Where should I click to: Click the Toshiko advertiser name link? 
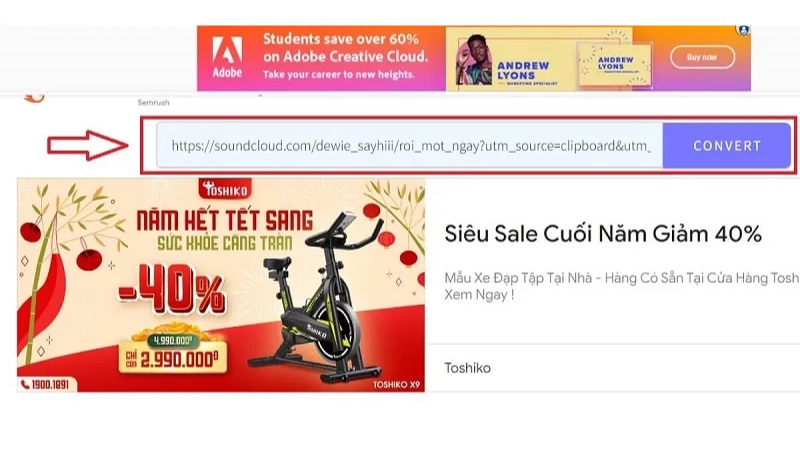point(467,368)
